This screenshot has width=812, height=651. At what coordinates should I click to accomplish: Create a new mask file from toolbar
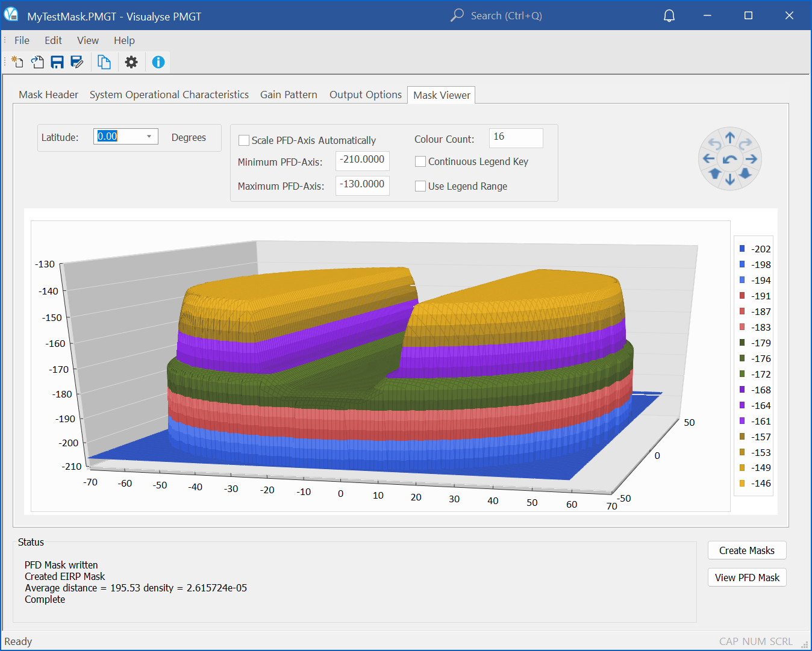[17, 62]
